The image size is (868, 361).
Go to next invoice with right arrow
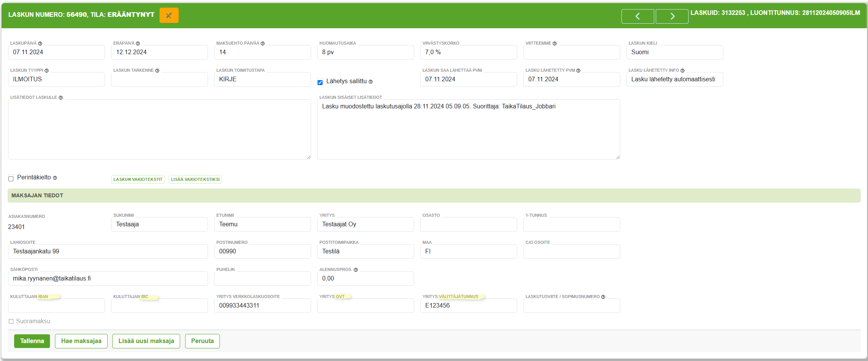tap(672, 16)
